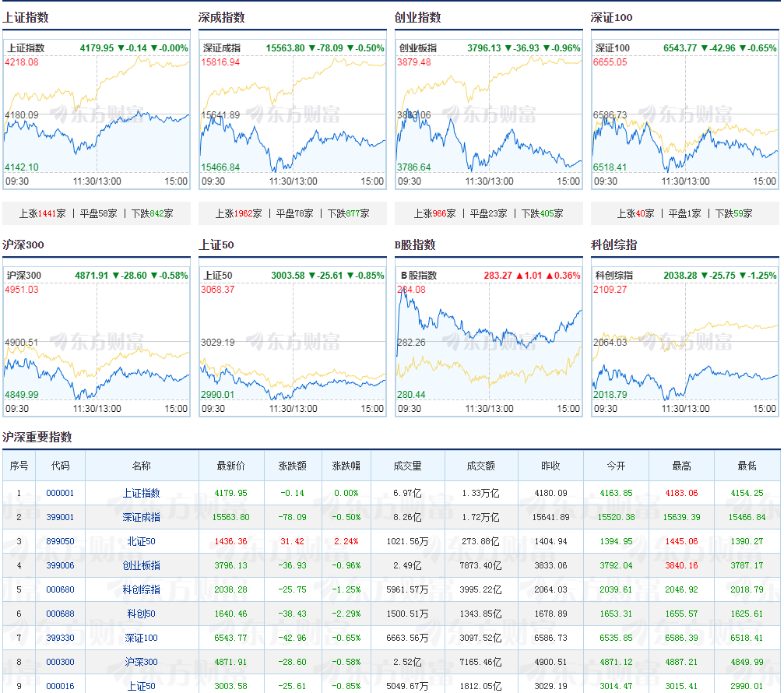Image resolution: width=784 pixels, height=693 pixels.
Task: Open the 上证50 intraday chart
Action: click(x=293, y=342)
